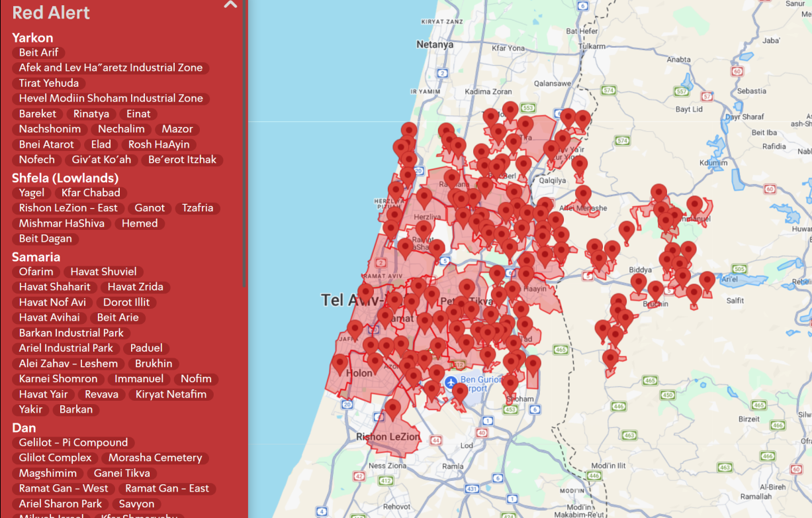Screen dimensions: 812x518
Task: Select the Alei Zahav - Leshem tag
Action: pos(68,364)
